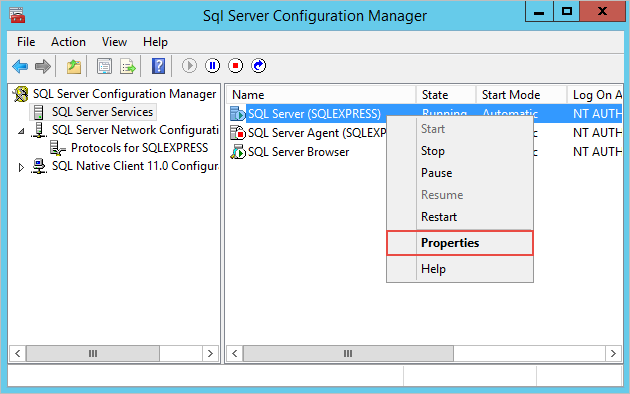Select Stop in the context menu

point(433,151)
